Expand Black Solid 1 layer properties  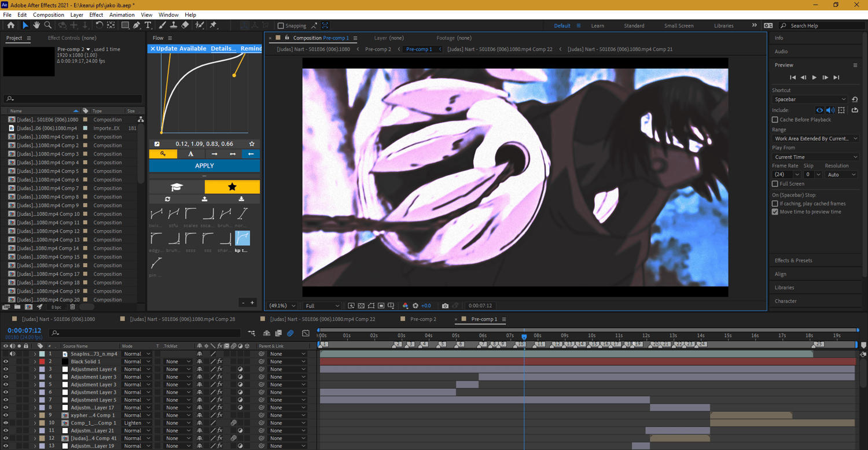coord(35,362)
